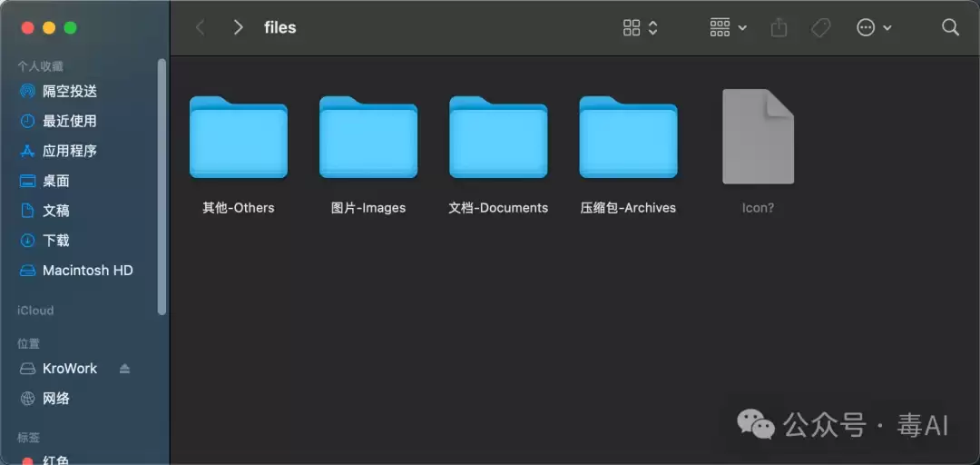Go forward with the right arrow
This screenshot has height=465, width=980.
point(238,27)
